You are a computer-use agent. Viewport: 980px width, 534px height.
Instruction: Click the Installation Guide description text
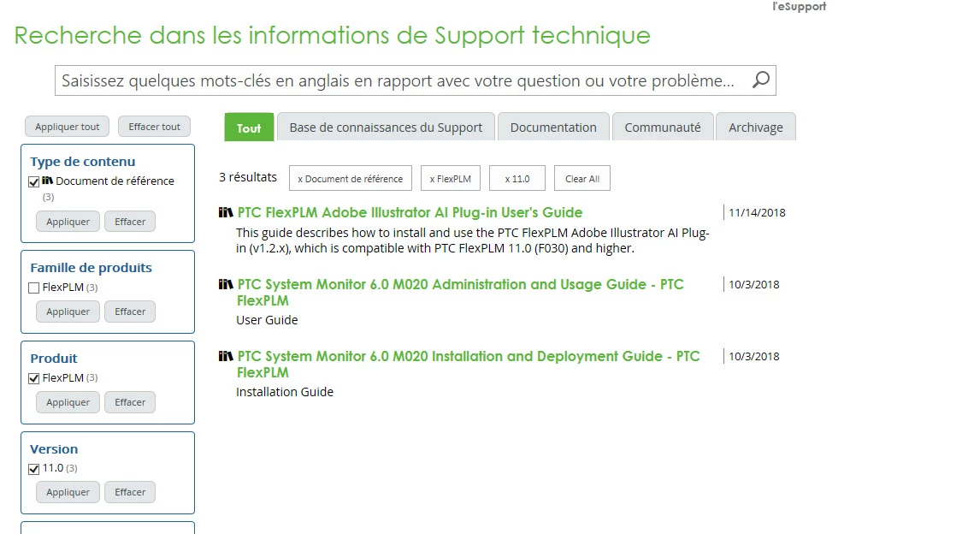pos(285,392)
